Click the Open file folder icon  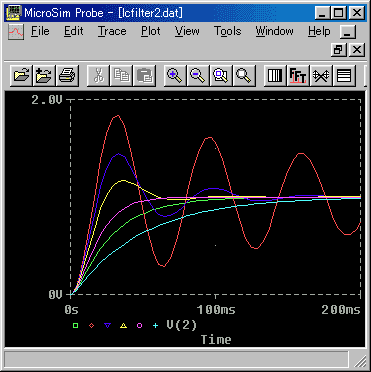[21, 75]
